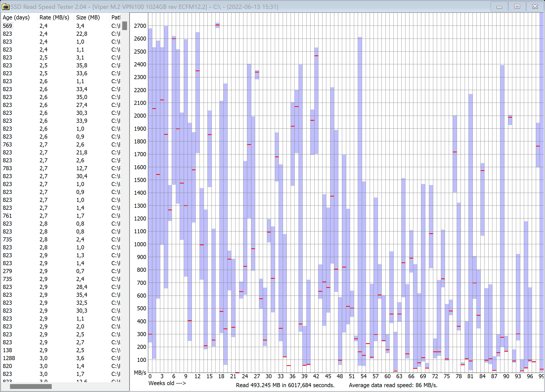The image size is (545, 392).
Task: Sort by the Size (MB) column header
Action: point(88,17)
